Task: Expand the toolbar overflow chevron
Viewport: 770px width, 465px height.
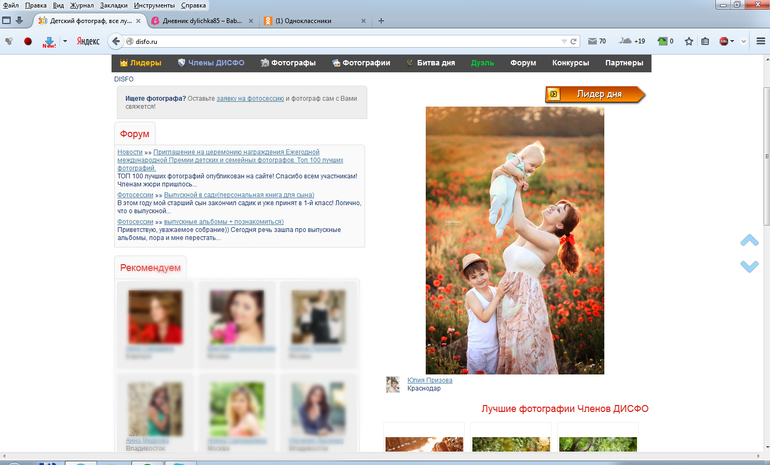Action: coord(743,41)
